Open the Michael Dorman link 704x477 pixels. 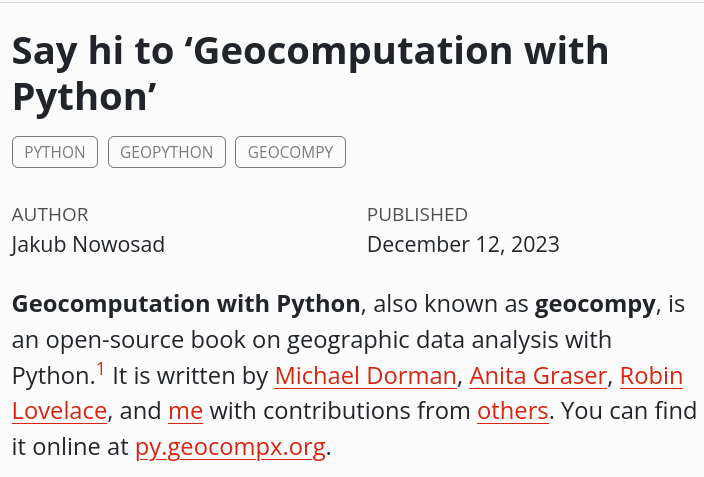click(x=365, y=376)
